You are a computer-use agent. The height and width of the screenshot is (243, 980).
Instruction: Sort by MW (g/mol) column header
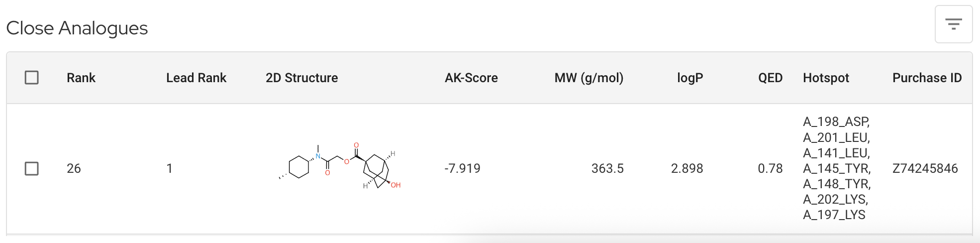[x=588, y=78]
